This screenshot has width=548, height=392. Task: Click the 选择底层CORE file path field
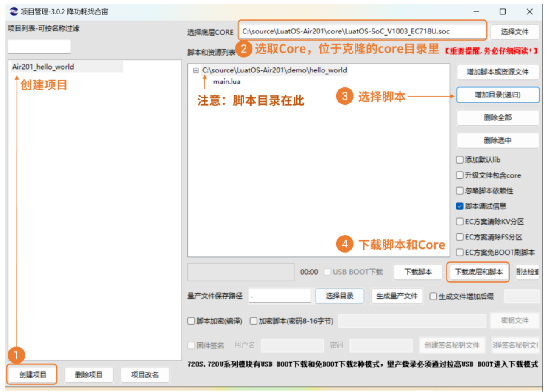(x=363, y=31)
